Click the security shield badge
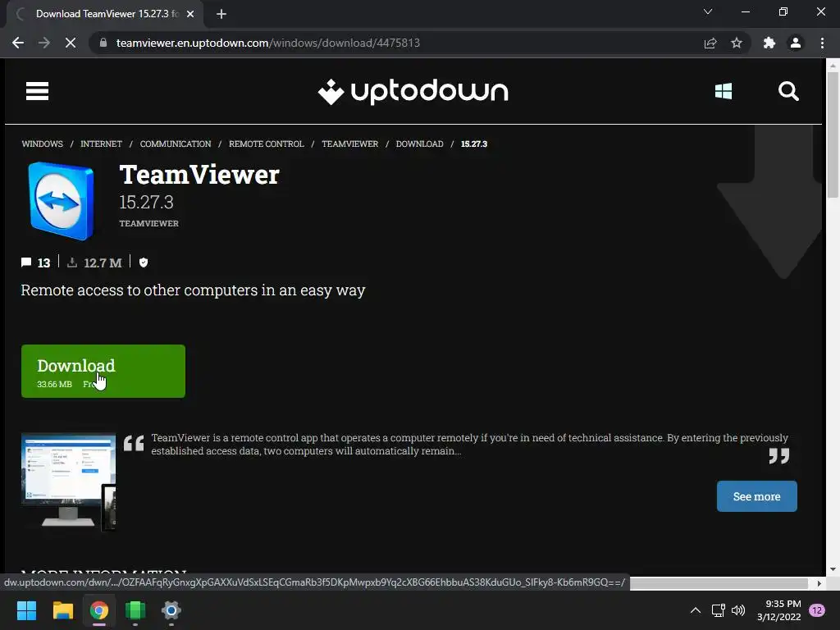Screen dimensions: 840x630 point(144,262)
